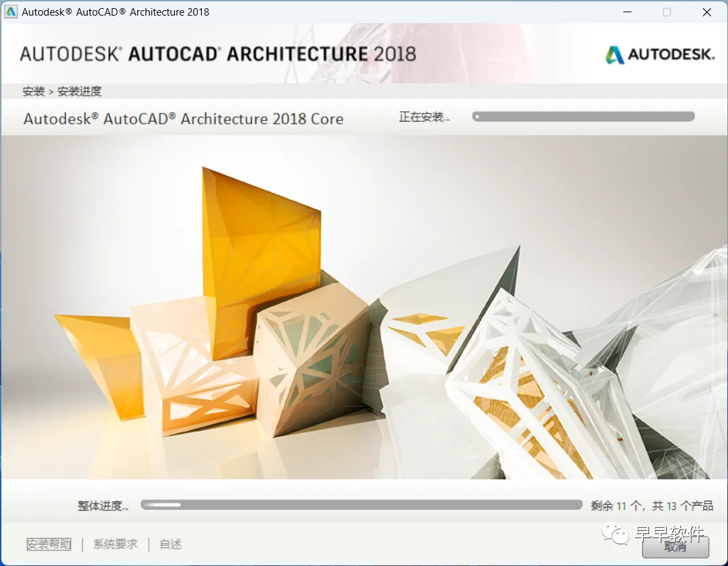Click the 取消 cancel button

(x=676, y=547)
